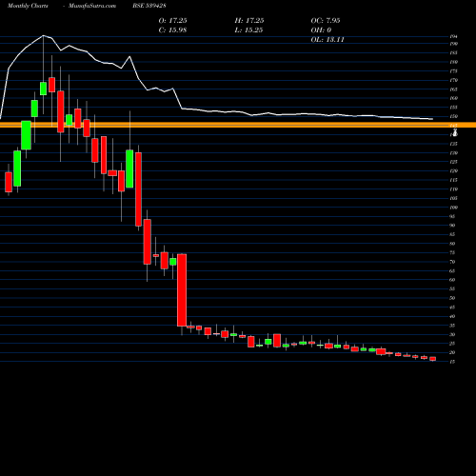Select the low value 'L: 15.25'
Screen dimensions: 476x476
248,30
